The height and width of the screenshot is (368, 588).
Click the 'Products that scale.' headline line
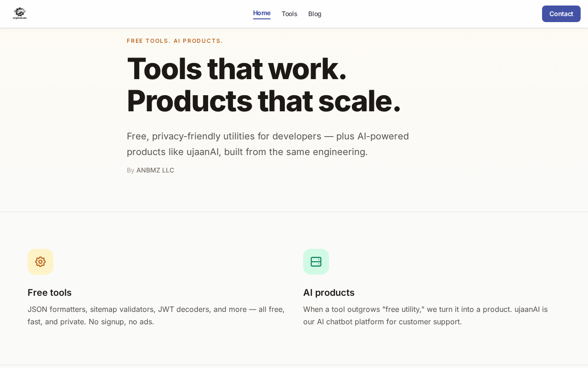click(x=264, y=101)
